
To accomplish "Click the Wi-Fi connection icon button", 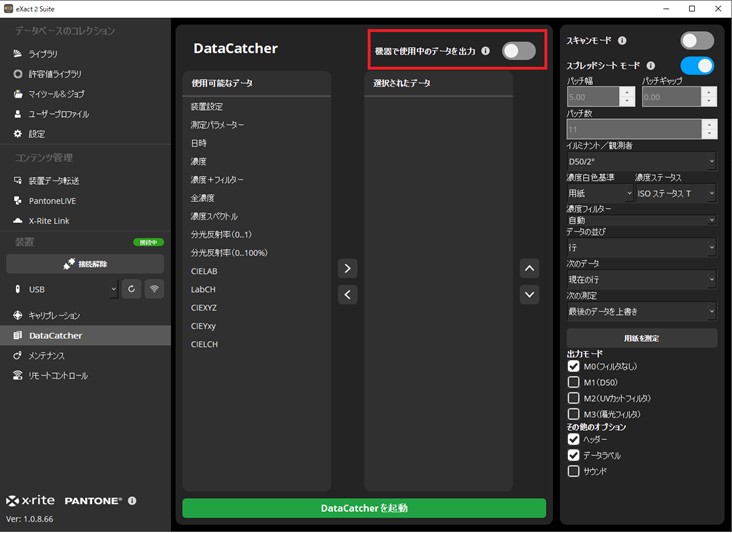I will (154, 289).
